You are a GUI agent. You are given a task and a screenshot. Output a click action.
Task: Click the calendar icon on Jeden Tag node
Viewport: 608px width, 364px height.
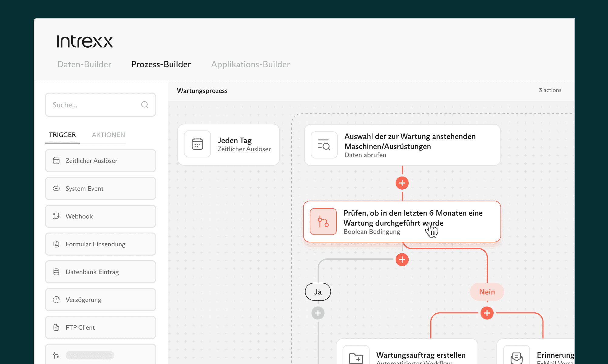tap(197, 144)
